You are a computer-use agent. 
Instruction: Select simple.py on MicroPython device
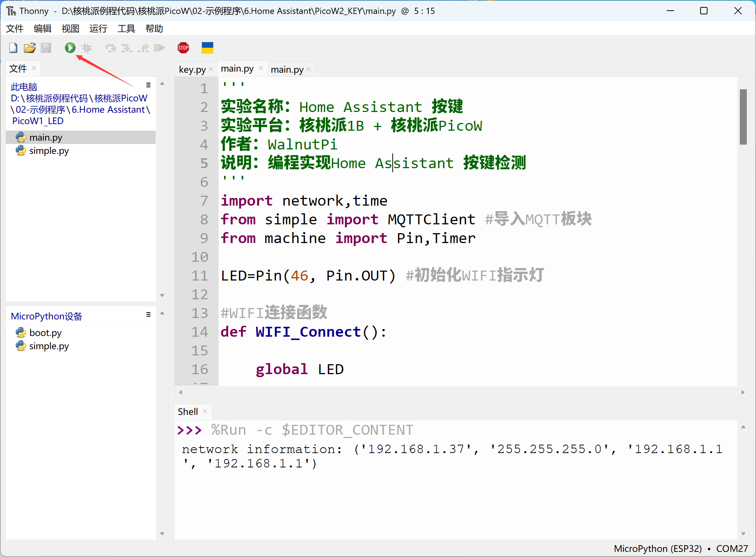(49, 346)
